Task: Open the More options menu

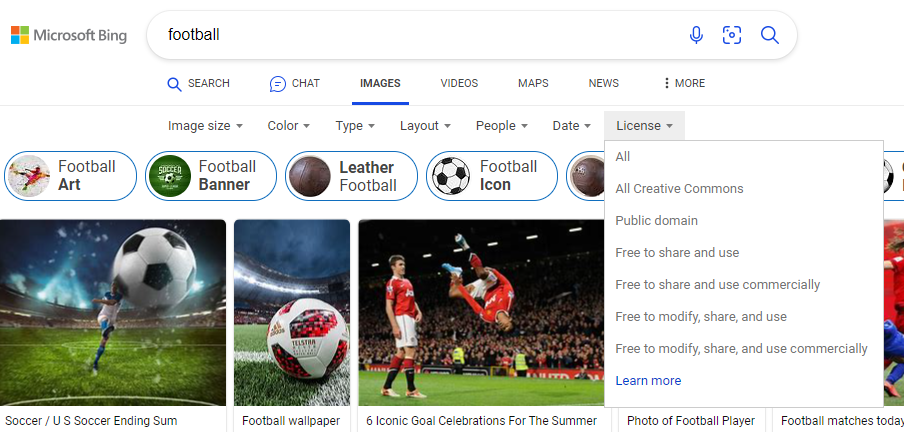Action: click(x=683, y=84)
